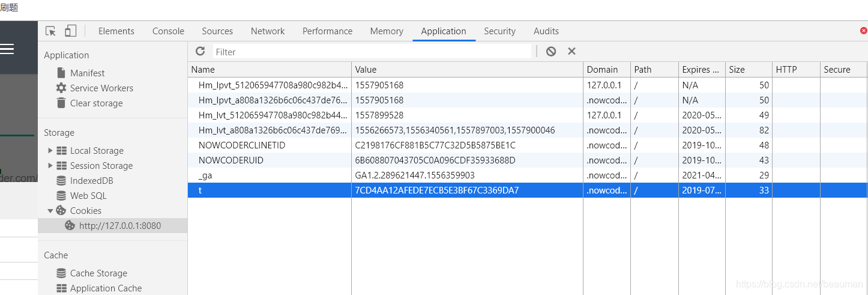Screen dimensions: 868x295
Task: Sort cookies by Expires column header
Action: pos(702,70)
